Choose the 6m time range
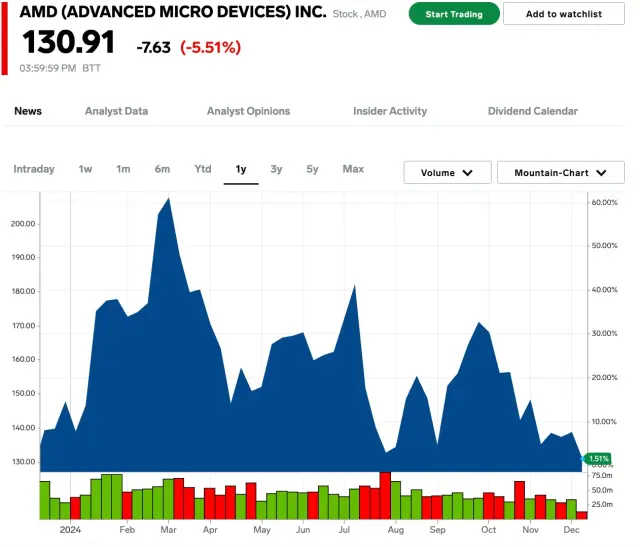The height and width of the screenshot is (547, 640). coord(162,169)
